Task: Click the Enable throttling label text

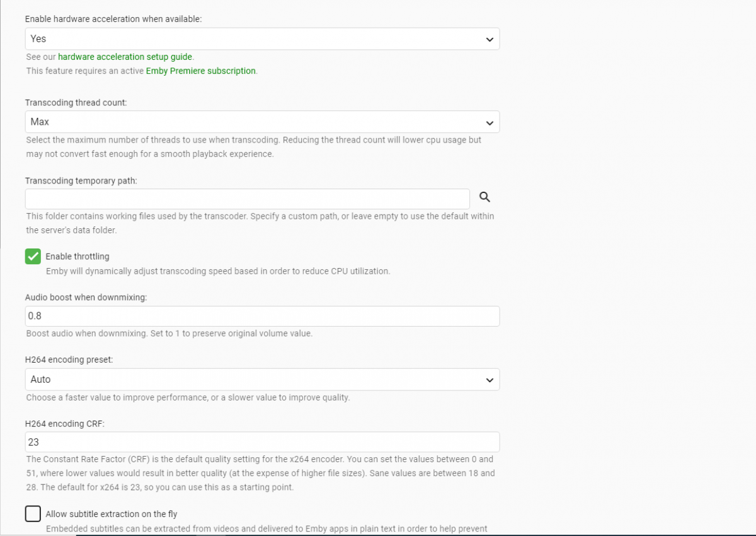Action: [x=77, y=257]
